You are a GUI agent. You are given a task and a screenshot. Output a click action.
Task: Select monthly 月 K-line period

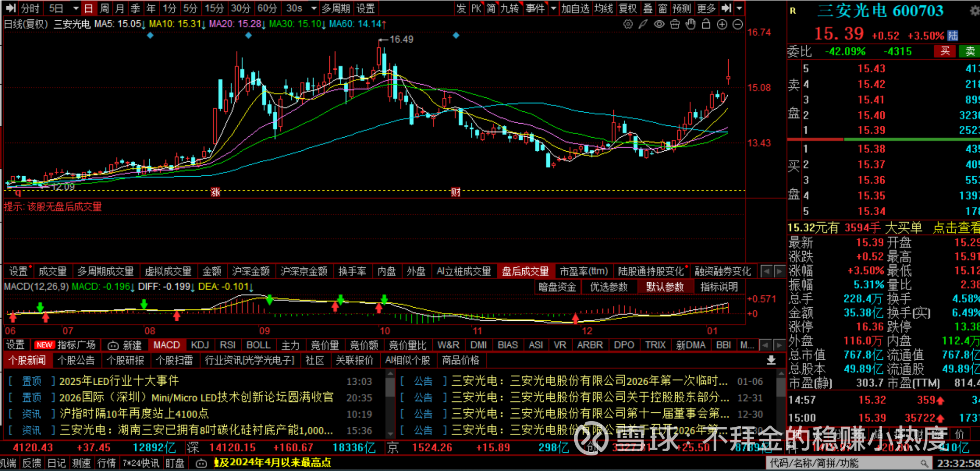(x=120, y=8)
